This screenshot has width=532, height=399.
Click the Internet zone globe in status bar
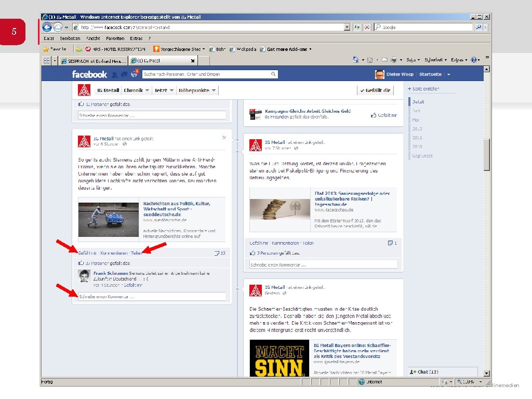point(362,382)
